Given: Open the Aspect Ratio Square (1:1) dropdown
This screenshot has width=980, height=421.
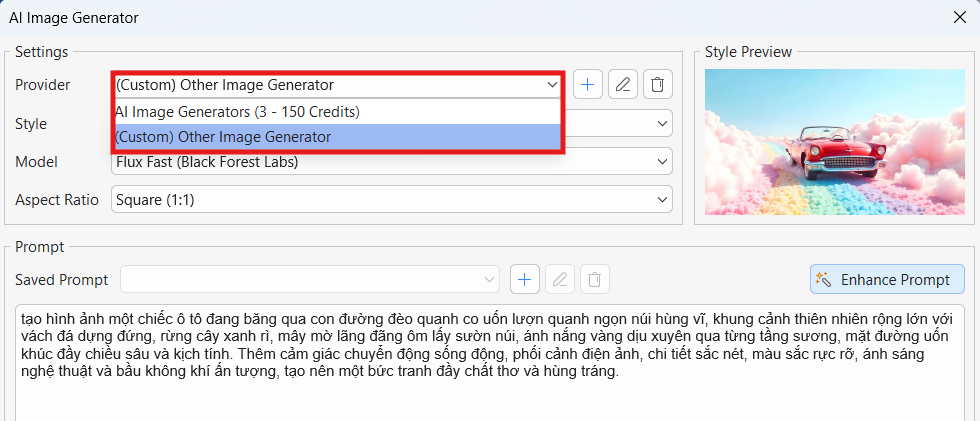Looking at the screenshot, I should click(392, 200).
